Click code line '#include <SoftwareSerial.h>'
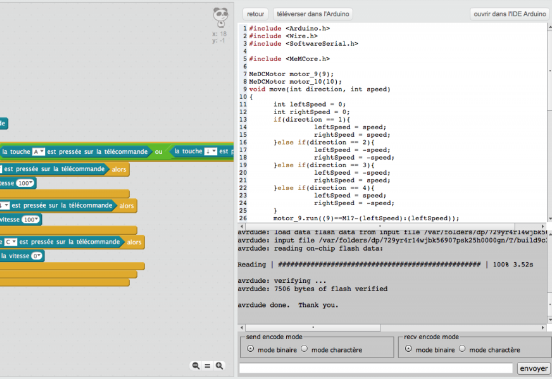552x380 pixels. tap(303, 44)
